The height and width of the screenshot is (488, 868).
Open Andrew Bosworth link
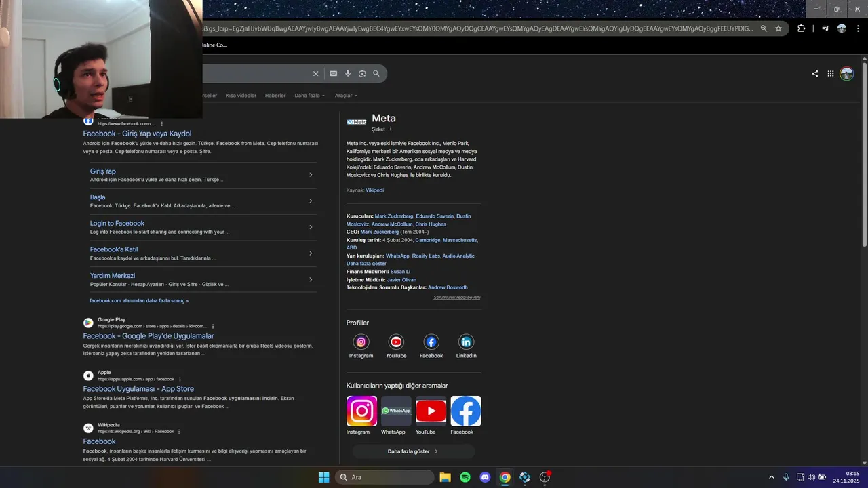click(448, 287)
